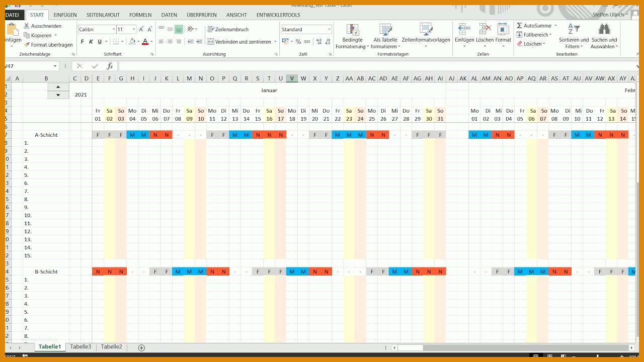Screen dimensions: 644x362
Task: Switch to EINFÜGEN ribbon tab
Action: pyautogui.click(x=65, y=15)
